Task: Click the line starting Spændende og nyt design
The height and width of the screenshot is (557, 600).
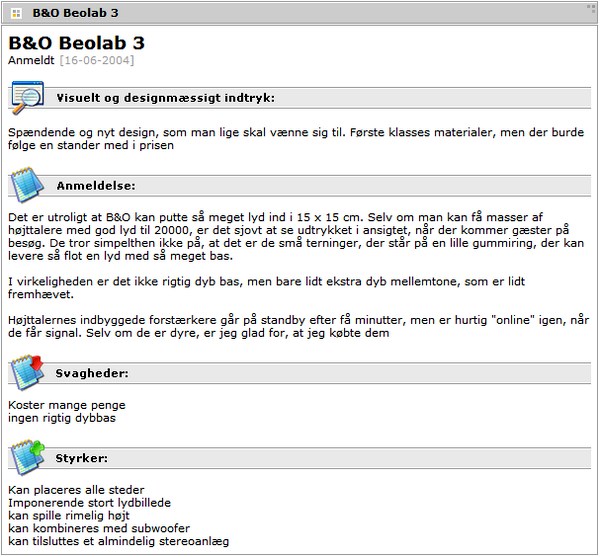Action: click(296, 132)
